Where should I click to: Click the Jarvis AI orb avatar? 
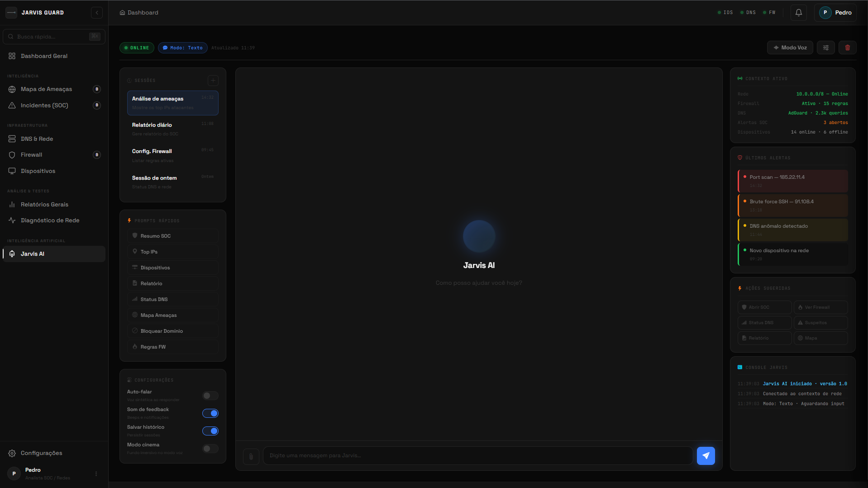pos(479,236)
